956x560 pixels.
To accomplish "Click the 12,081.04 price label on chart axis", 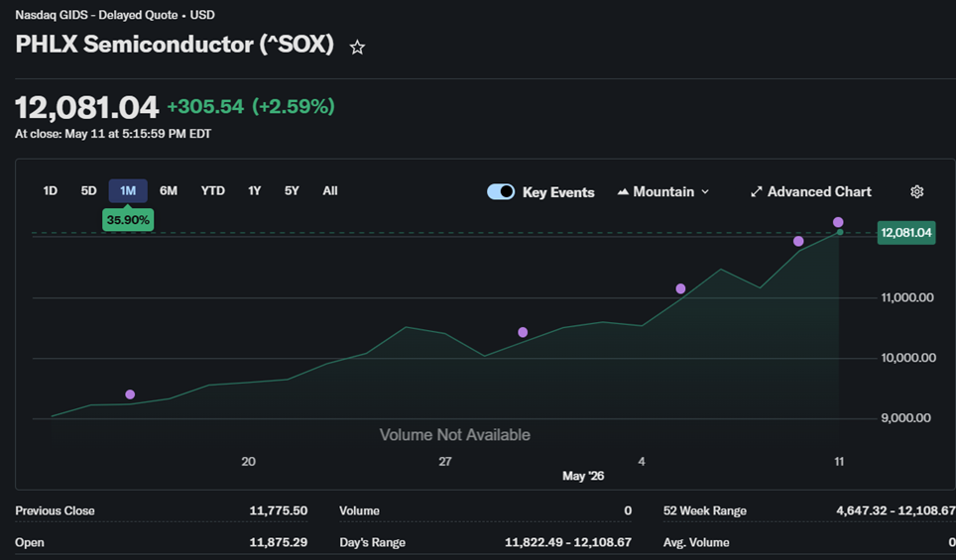I will [906, 233].
